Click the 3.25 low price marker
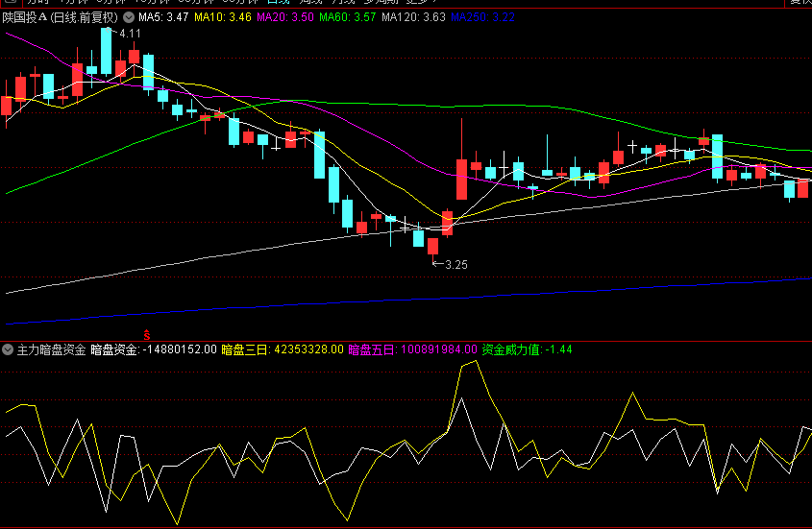 (x=455, y=265)
